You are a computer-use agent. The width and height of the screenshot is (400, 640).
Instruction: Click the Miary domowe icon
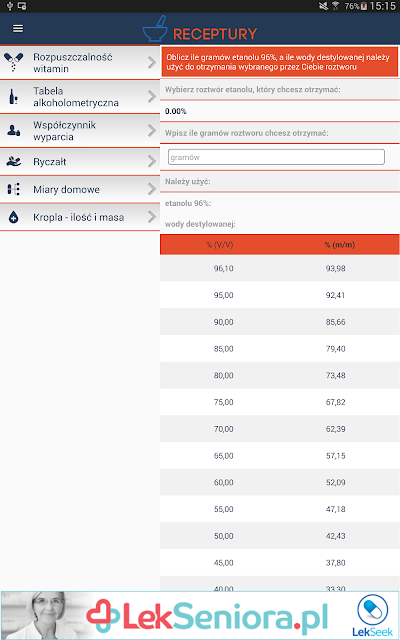pos(13,189)
